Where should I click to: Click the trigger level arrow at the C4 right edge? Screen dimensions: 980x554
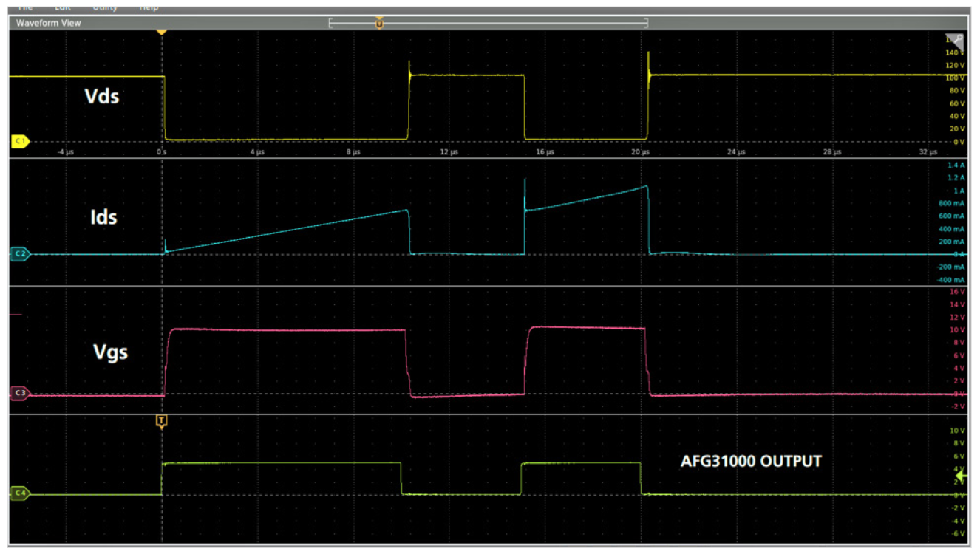961,476
